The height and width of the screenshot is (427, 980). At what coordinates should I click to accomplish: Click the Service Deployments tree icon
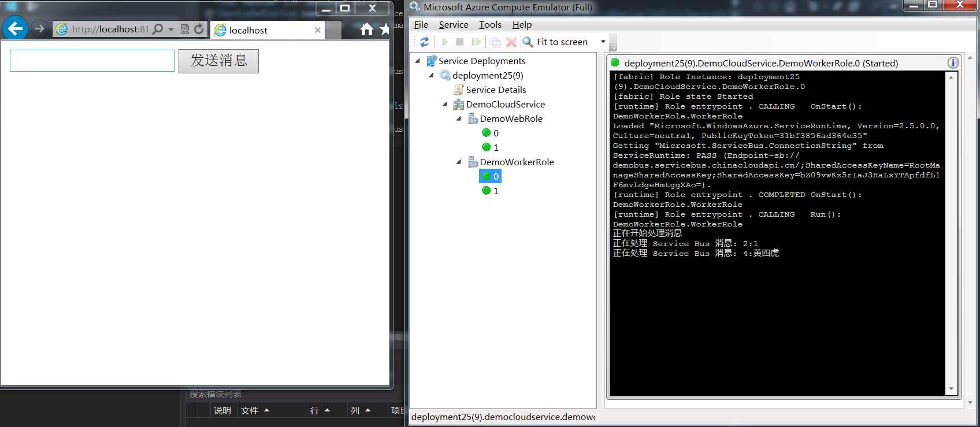[x=431, y=61]
